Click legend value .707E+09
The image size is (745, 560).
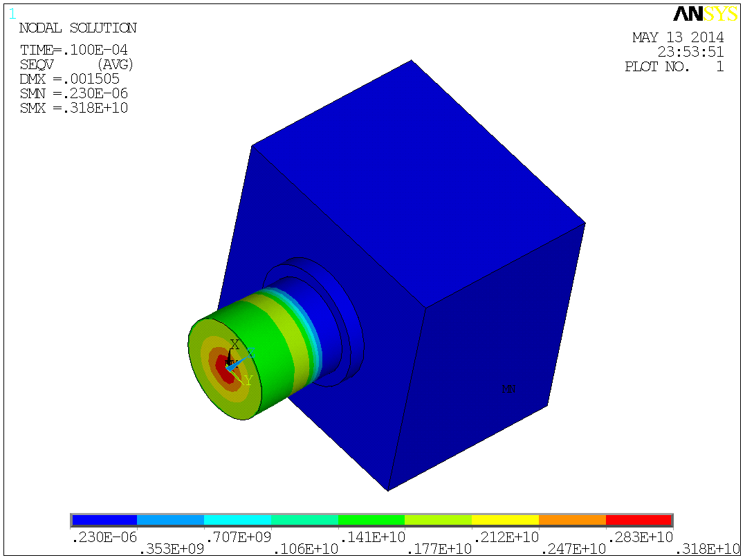click(x=239, y=537)
